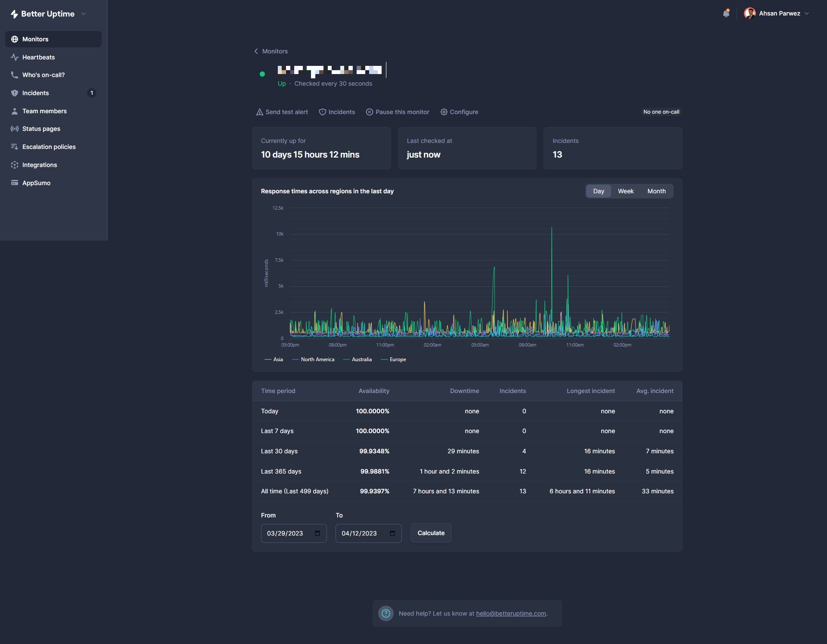Open the Integrations page
The image size is (827, 644).
tap(40, 164)
